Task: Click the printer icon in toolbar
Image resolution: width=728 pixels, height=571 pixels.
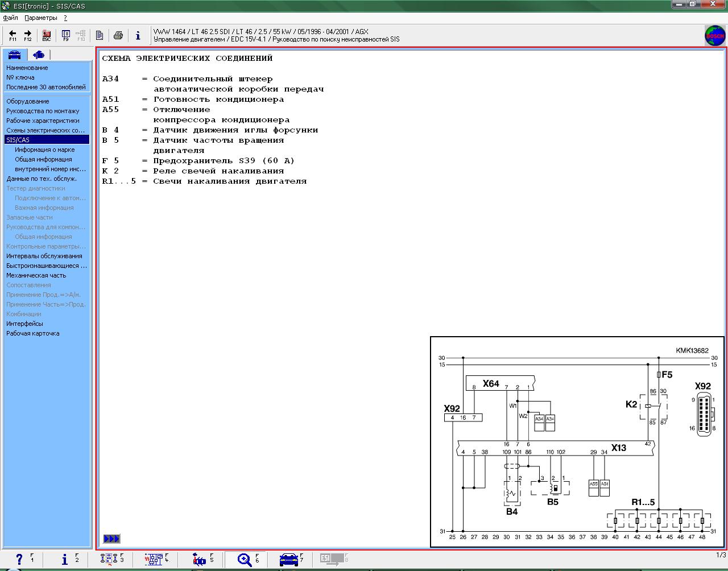Action: point(118,36)
